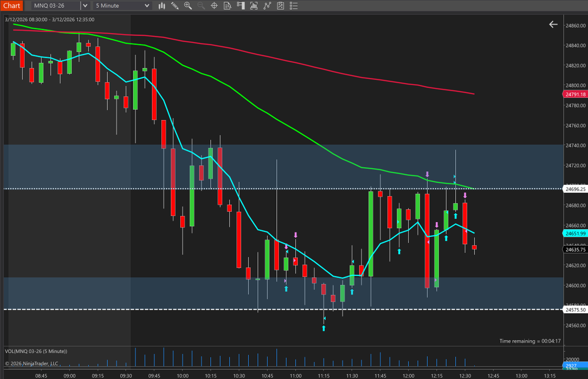
Task: Activate the zoom in magnifier
Action: [x=188, y=6]
